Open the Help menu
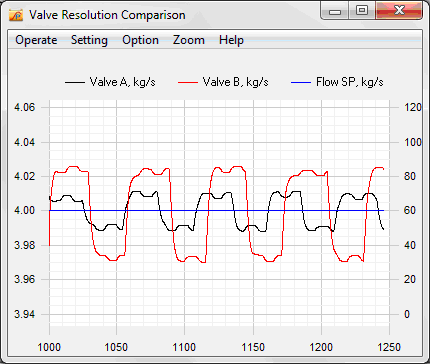Viewport: 430px width, 364px height. [x=231, y=40]
